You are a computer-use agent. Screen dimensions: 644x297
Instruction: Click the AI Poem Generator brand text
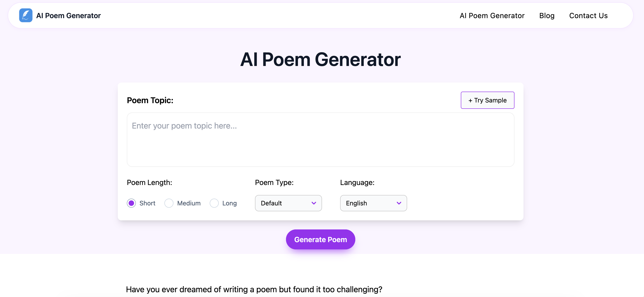[68, 15]
